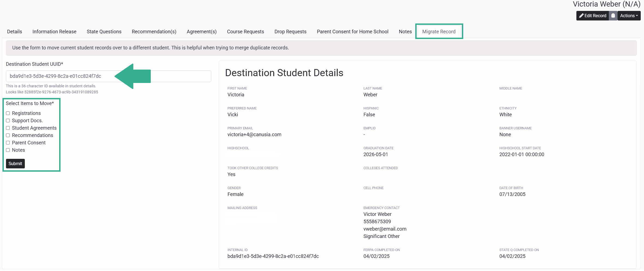644x271 pixels.
Task: Tick the Student Agreements checkbox
Action: (8, 128)
